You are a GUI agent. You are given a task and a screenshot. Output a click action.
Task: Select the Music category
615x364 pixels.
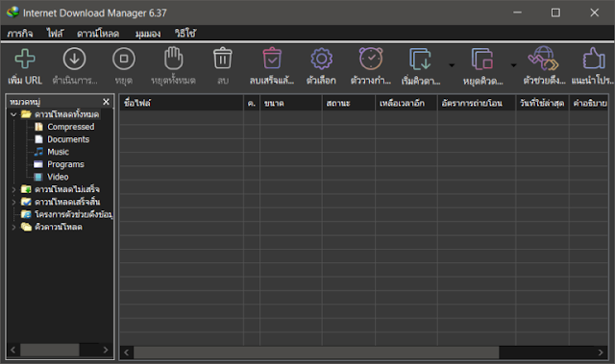58,152
